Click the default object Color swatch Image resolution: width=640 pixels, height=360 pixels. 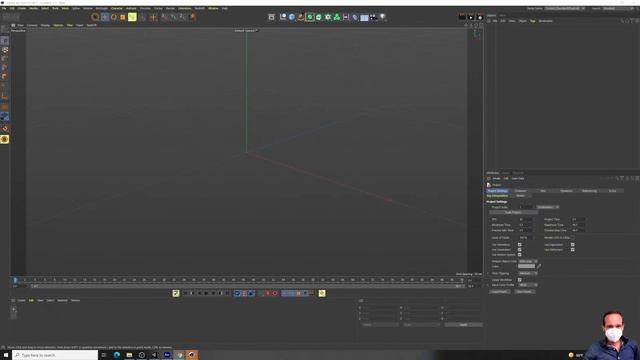click(526, 266)
